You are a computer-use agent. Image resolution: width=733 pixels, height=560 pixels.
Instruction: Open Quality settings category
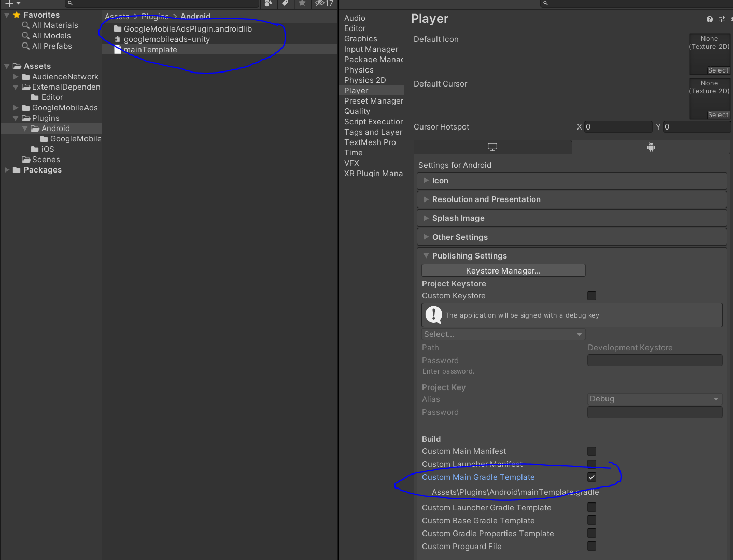pyautogui.click(x=357, y=111)
